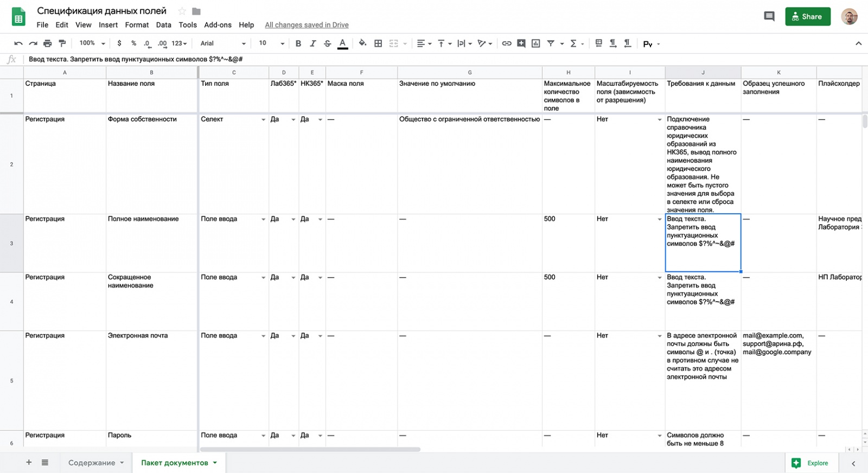Open the Insert menu

pos(108,25)
